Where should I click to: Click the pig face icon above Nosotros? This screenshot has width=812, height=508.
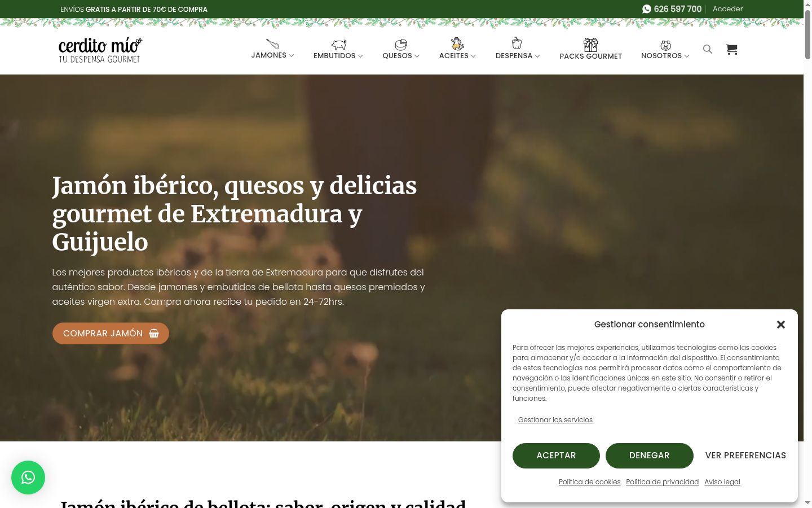(665, 45)
